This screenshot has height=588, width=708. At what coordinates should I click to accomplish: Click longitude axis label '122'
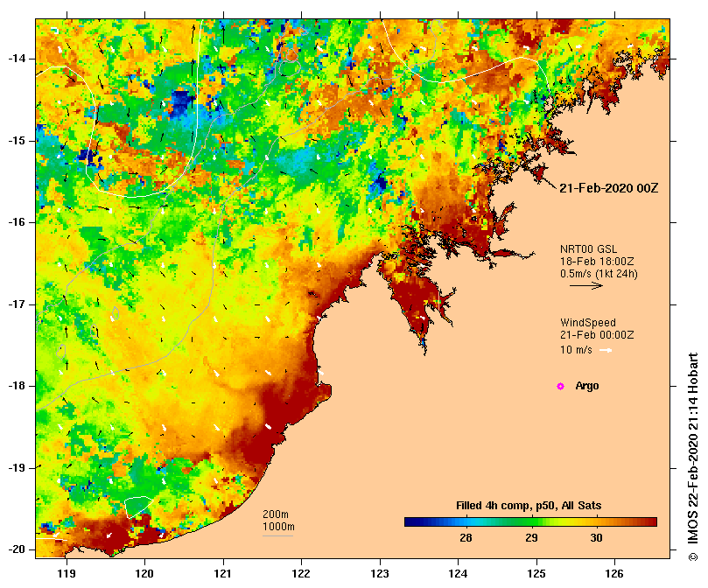coord(301,574)
